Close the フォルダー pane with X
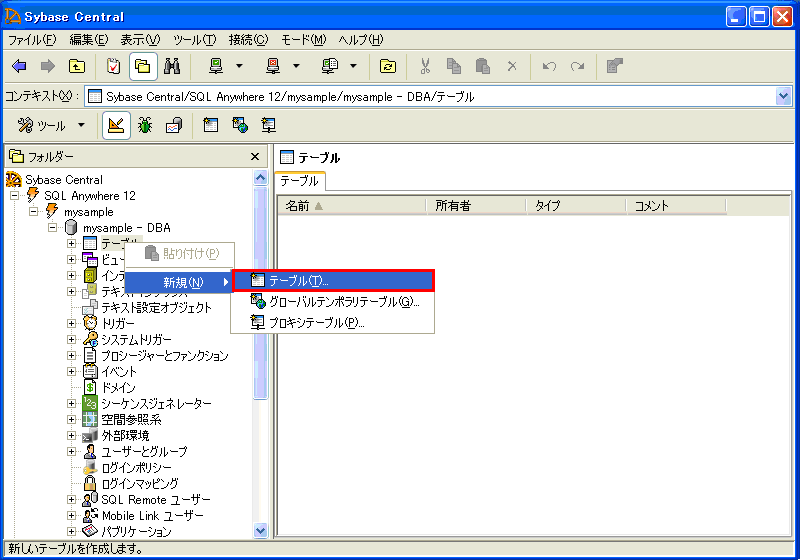800x560 pixels. [x=255, y=157]
